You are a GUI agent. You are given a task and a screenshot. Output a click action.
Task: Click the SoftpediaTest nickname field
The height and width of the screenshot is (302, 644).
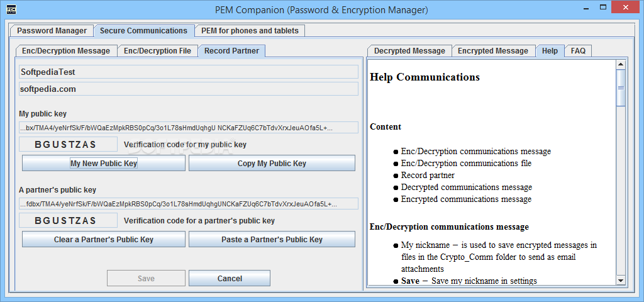[x=189, y=72]
